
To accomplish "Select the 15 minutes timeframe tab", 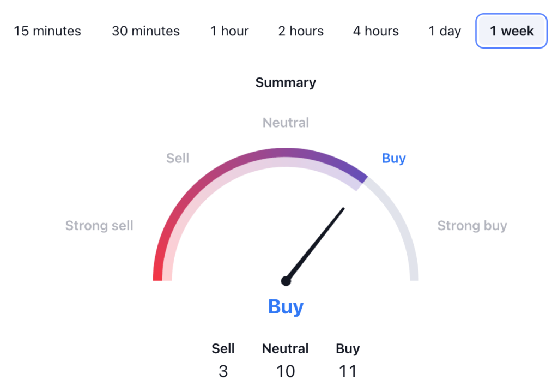I will [47, 31].
